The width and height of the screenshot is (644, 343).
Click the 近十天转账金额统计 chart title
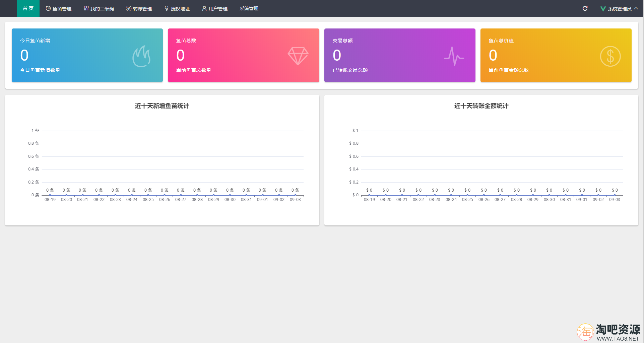click(481, 106)
